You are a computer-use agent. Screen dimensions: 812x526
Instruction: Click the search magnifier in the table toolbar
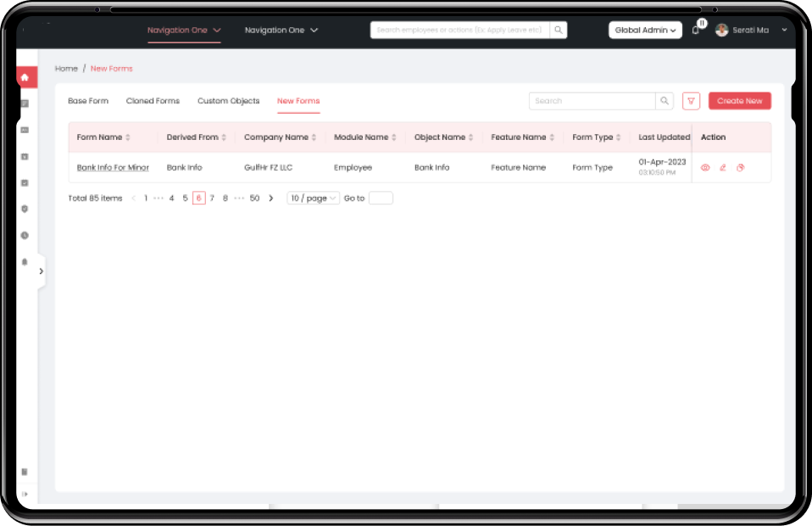point(665,100)
